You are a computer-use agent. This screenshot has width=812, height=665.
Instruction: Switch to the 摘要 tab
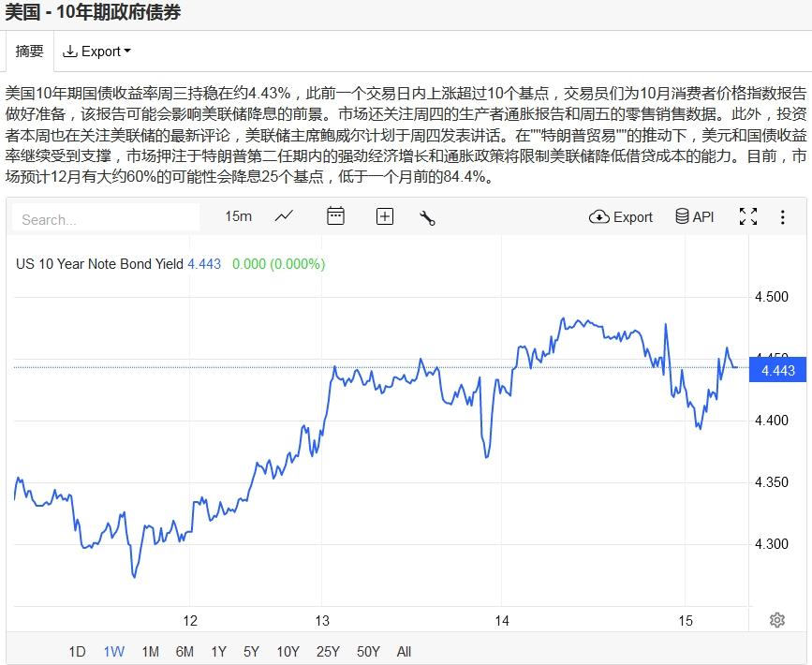(29, 52)
